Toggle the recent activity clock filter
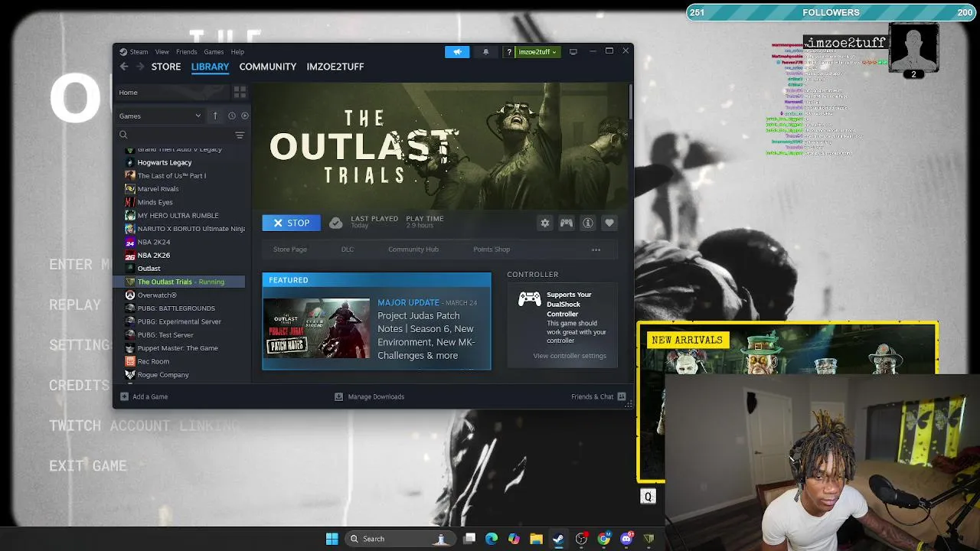The image size is (980, 551). click(x=232, y=116)
